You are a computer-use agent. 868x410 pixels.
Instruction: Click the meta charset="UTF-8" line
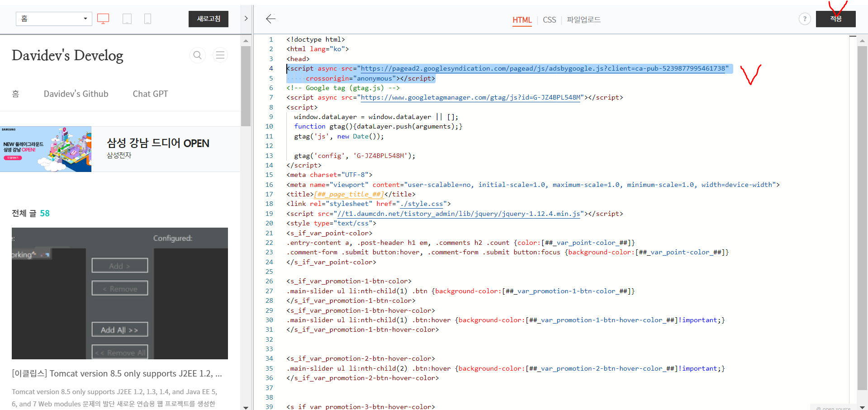[329, 175]
